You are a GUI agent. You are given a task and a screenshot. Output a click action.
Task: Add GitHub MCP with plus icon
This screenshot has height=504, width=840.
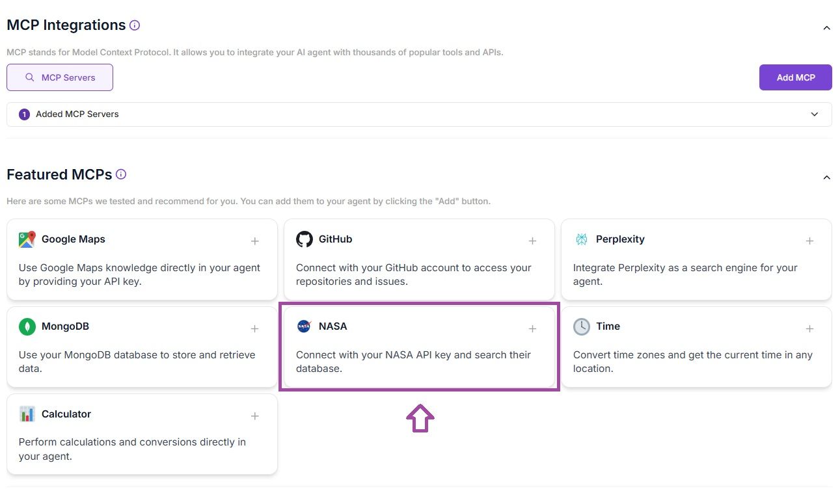point(532,241)
